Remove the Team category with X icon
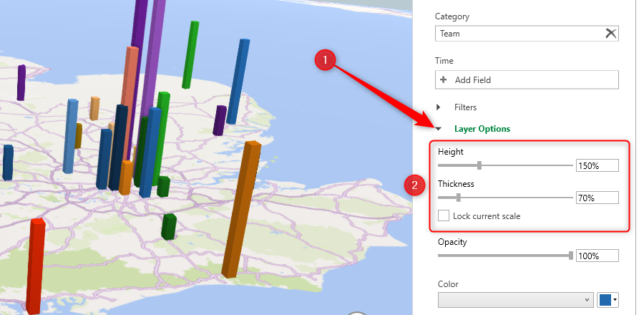The width and height of the screenshot is (644, 315). (610, 33)
